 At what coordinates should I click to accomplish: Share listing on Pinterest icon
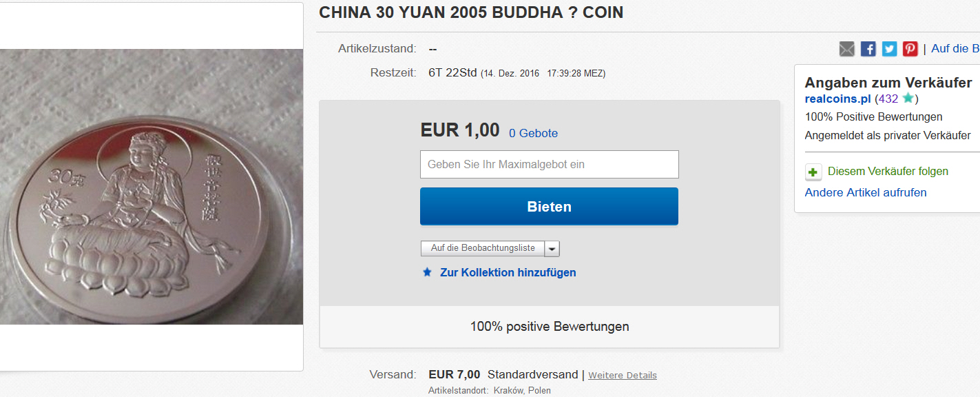click(x=910, y=49)
